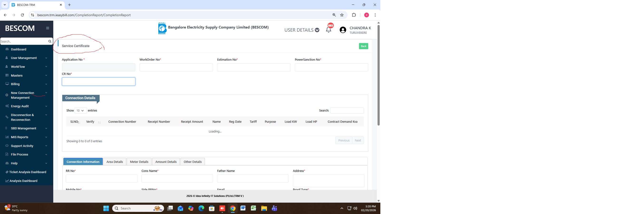Show hidden system tray icons
Screen dimensions: 644x214
click(x=342, y=208)
